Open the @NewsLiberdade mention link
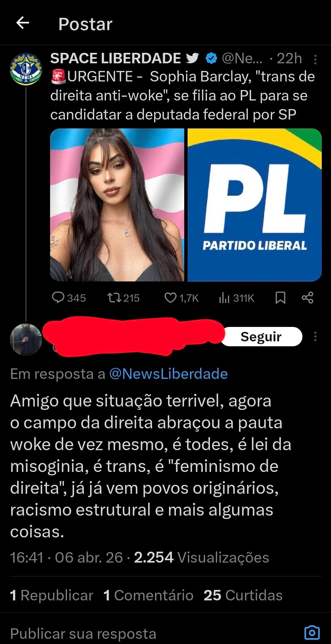Viewport: 331px width, 644px height. 168,374
